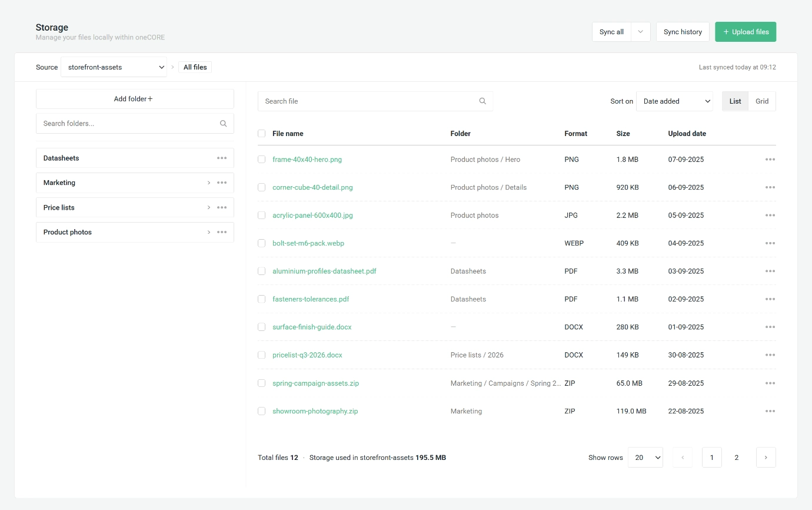Open options menu for pricelist-q3-2026.docx
812x510 pixels.
770,355
